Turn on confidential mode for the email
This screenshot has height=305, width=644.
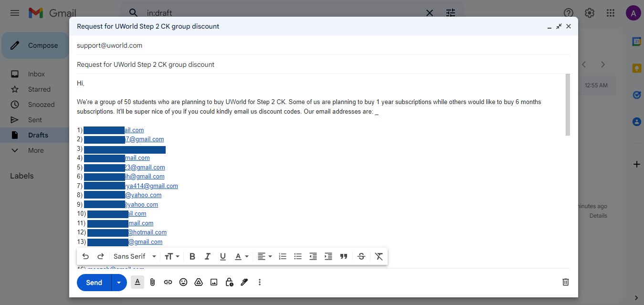(229, 282)
